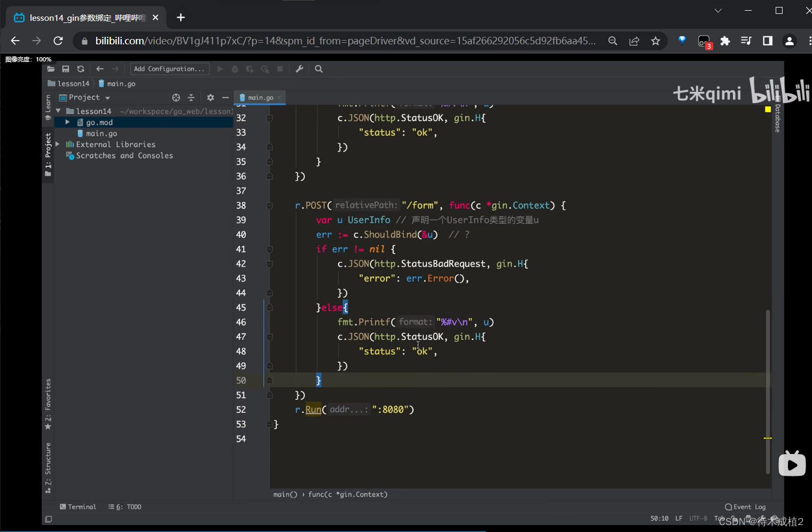Expand the External Libraries node
Viewport: 812px width, 532px height.
click(x=58, y=144)
